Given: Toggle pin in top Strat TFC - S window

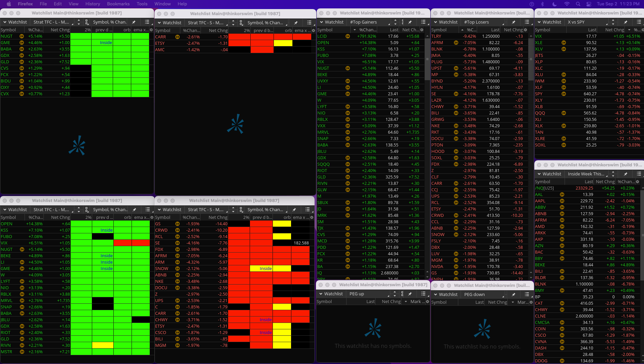Looking at the screenshot, I should 296,23.
